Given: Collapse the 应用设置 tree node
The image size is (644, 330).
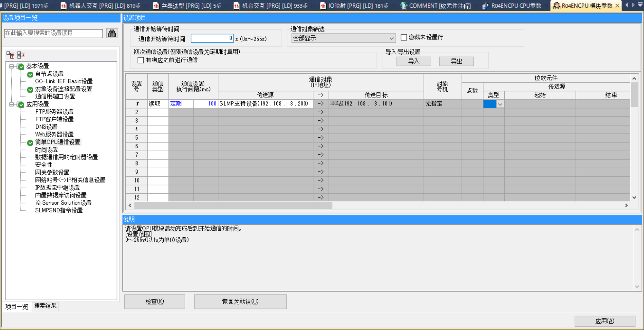Looking at the screenshot, I should tap(11, 104).
